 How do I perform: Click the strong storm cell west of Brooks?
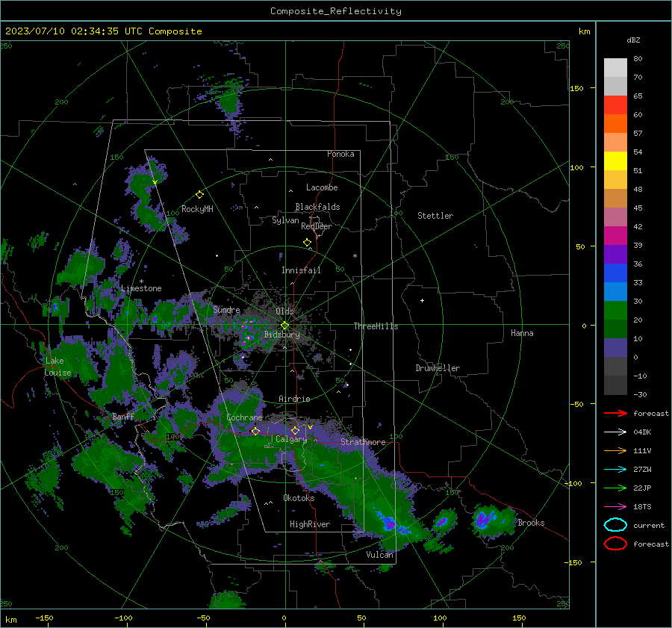492,520
